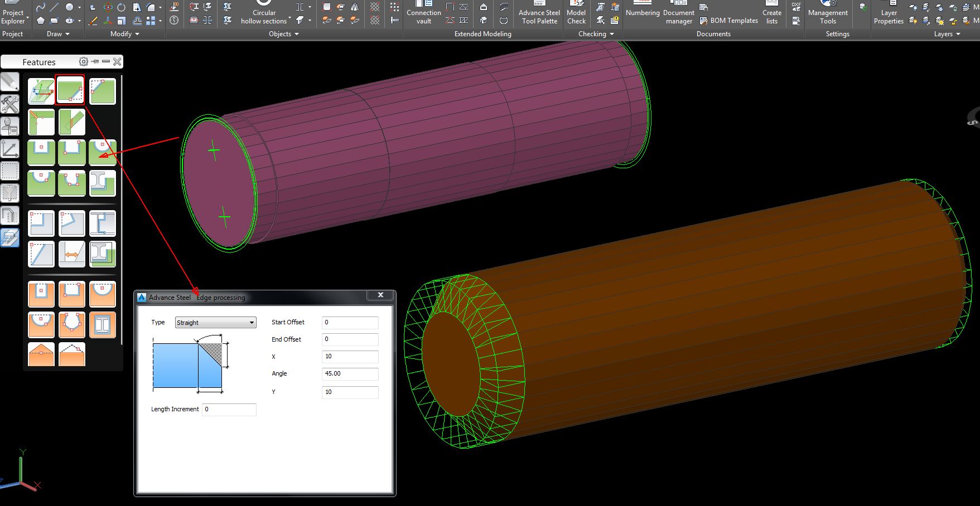980x506 pixels.
Task: Open the Features palette gear settings
Action: pos(84,62)
